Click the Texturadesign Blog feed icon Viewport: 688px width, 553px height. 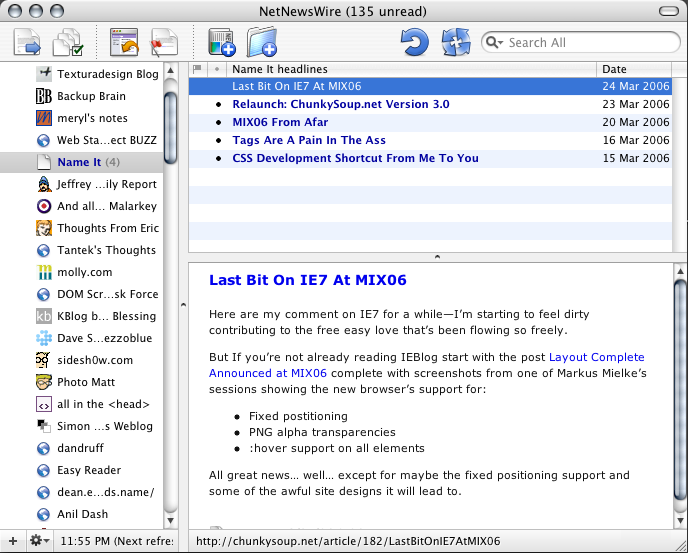coord(43,74)
